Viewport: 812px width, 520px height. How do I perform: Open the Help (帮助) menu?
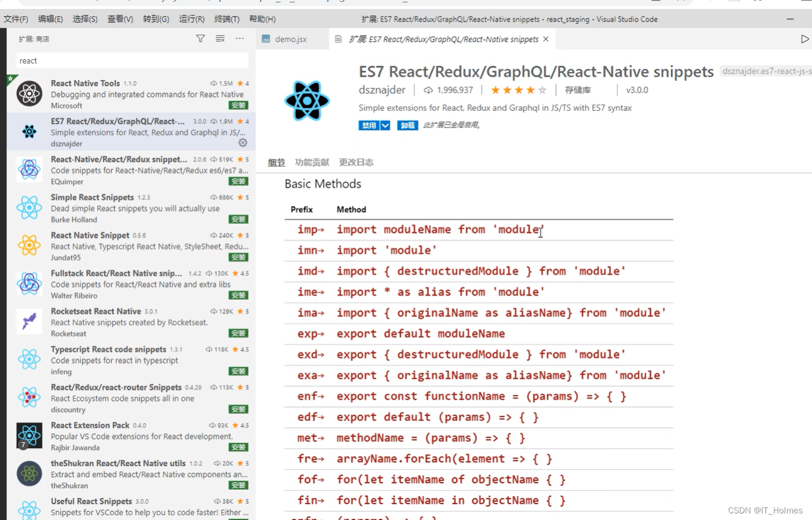tap(262, 19)
